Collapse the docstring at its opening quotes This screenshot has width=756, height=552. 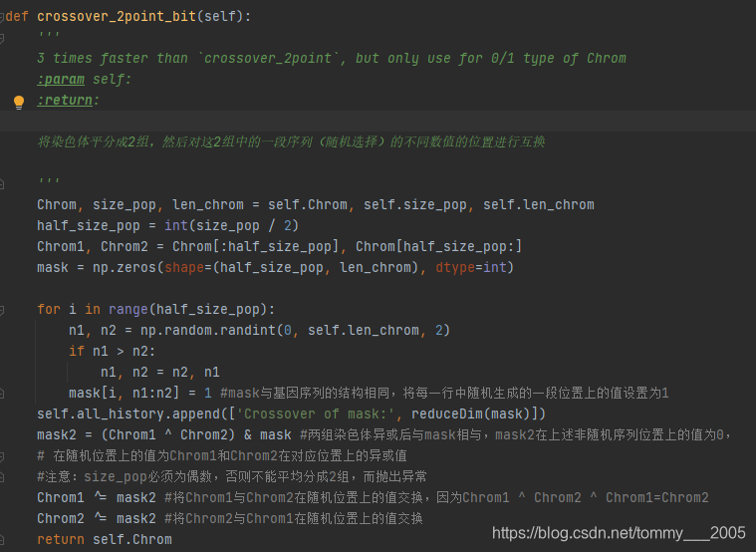tap(2, 38)
